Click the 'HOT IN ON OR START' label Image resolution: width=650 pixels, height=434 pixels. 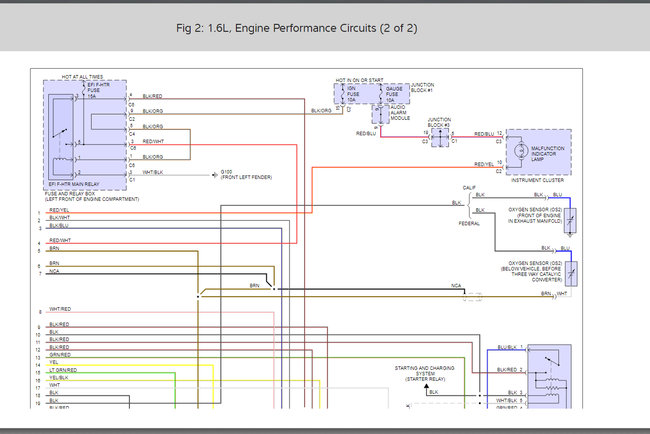click(359, 80)
